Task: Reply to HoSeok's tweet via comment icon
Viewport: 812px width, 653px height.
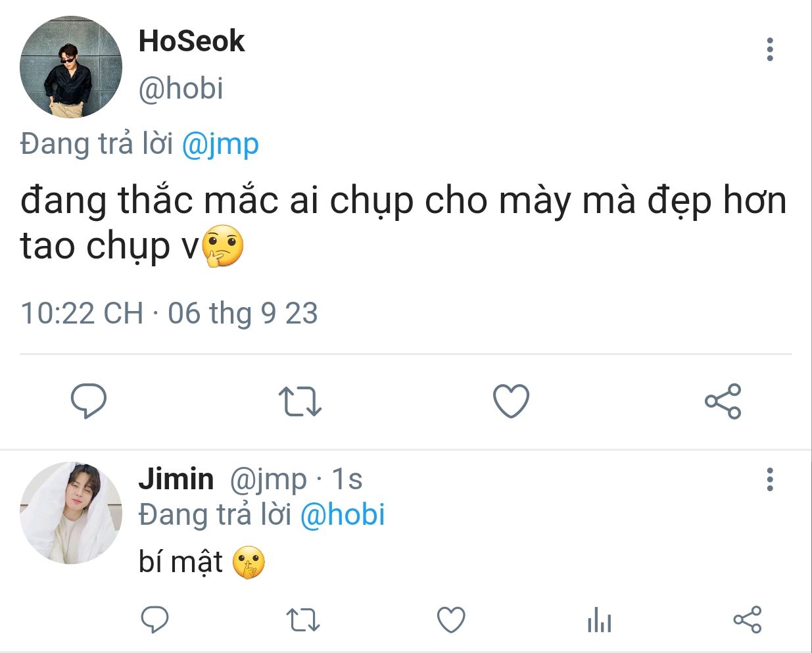Action: coord(89,400)
